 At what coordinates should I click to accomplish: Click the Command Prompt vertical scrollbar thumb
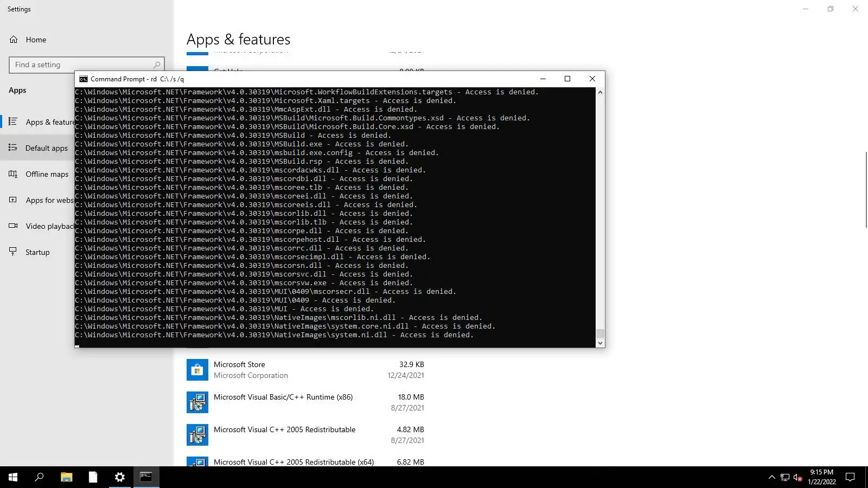pos(600,333)
